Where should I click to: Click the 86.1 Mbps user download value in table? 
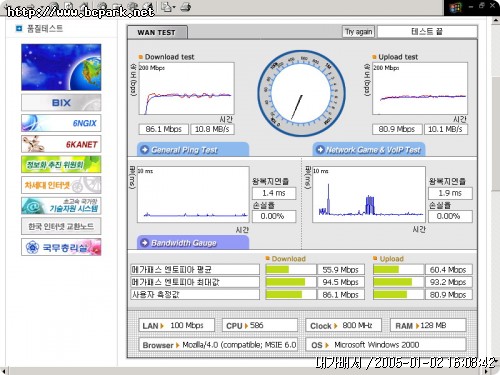pyautogui.click(x=341, y=295)
